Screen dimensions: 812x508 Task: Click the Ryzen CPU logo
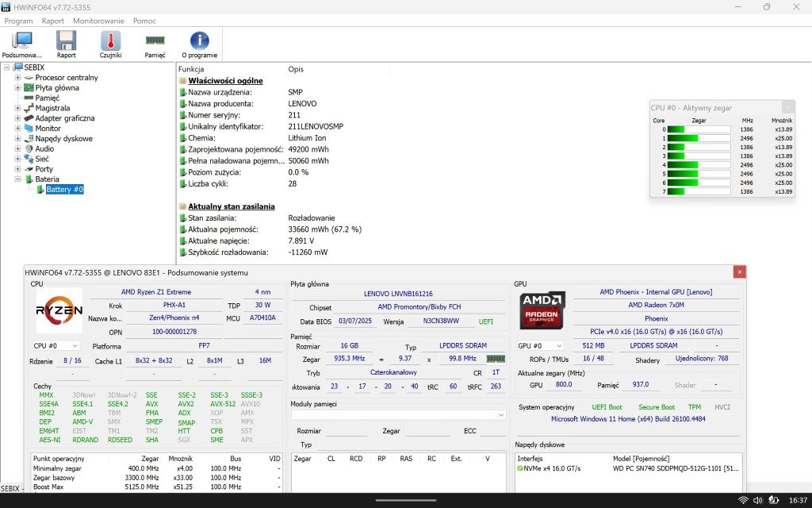point(59,310)
